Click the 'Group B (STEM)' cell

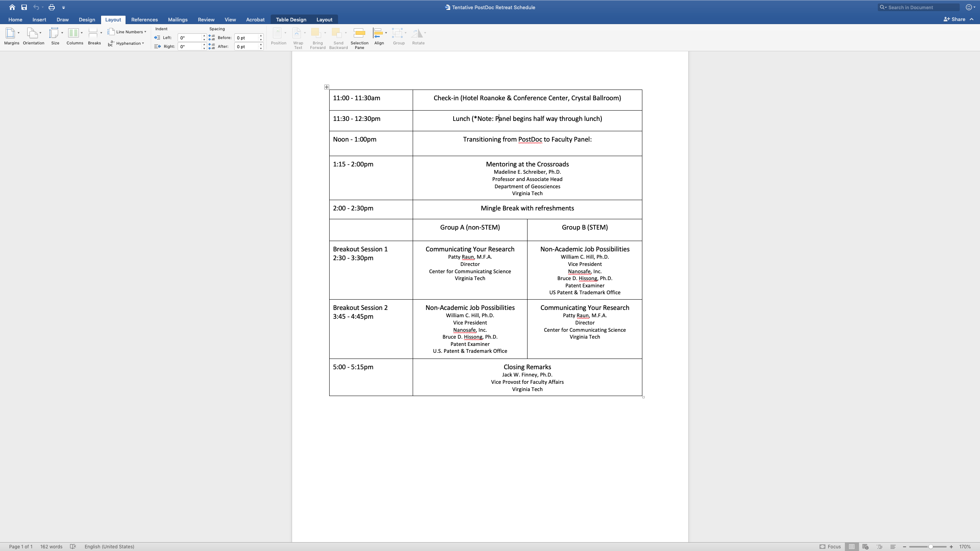point(585,230)
